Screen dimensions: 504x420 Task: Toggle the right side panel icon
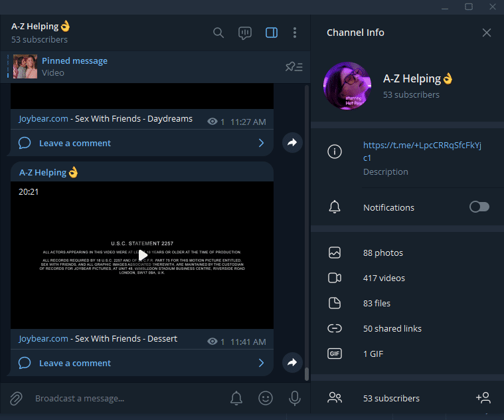click(x=272, y=33)
